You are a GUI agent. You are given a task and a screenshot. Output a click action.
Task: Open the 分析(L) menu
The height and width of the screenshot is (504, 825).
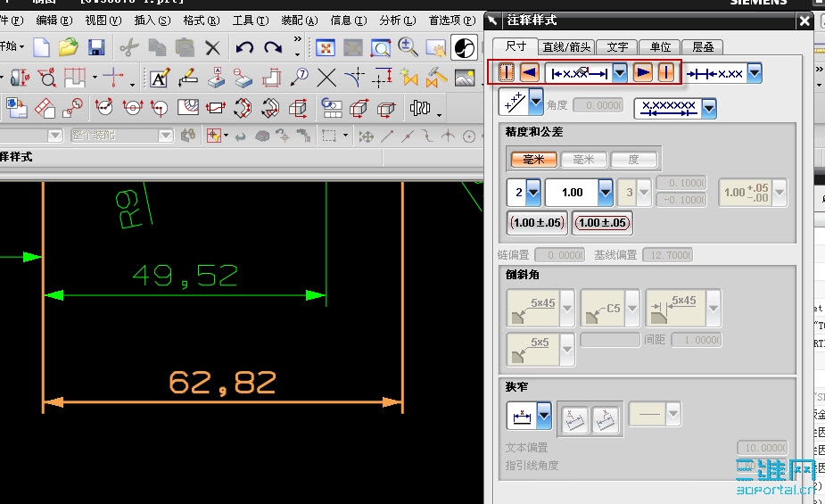tap(397, 21)
